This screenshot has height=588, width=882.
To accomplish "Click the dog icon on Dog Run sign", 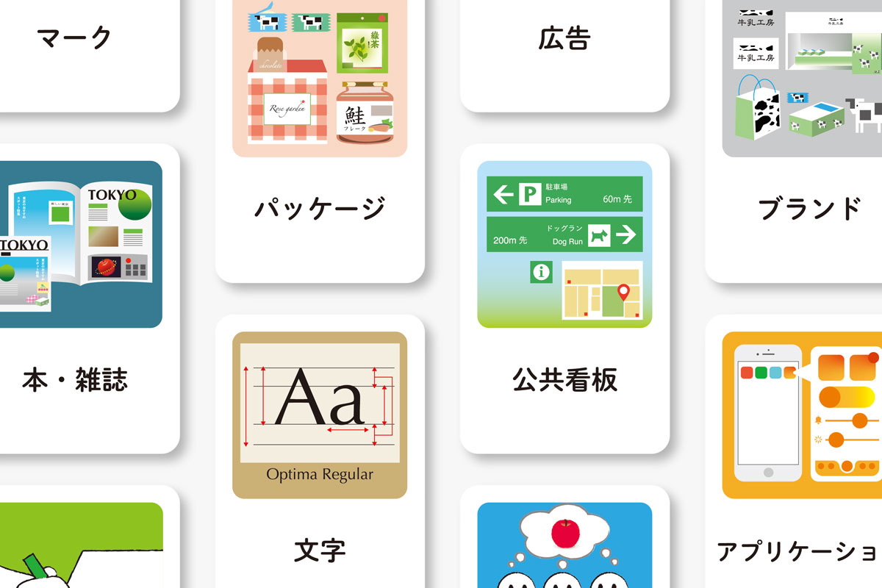I will [600, 234].
